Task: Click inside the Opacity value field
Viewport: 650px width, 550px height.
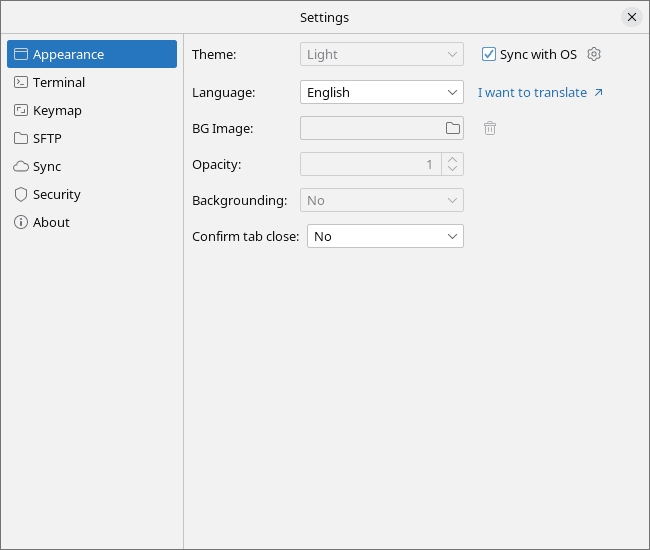Action: point(371,164)
